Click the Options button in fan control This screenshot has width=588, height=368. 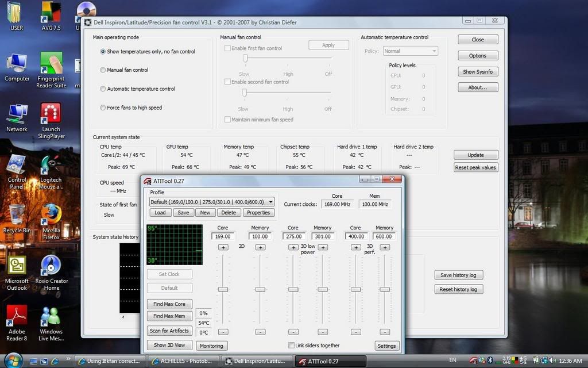point(478,56)
